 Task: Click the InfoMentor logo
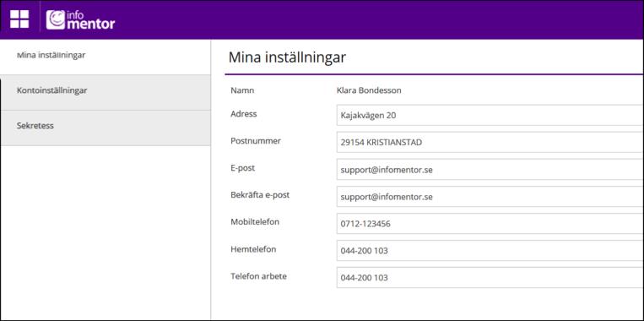80,19
